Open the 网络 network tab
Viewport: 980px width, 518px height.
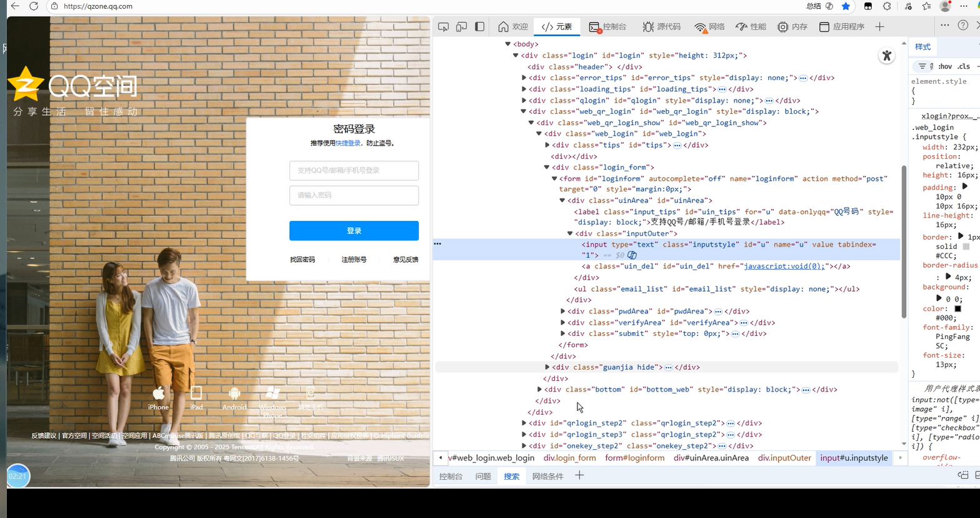pos(709,27)
